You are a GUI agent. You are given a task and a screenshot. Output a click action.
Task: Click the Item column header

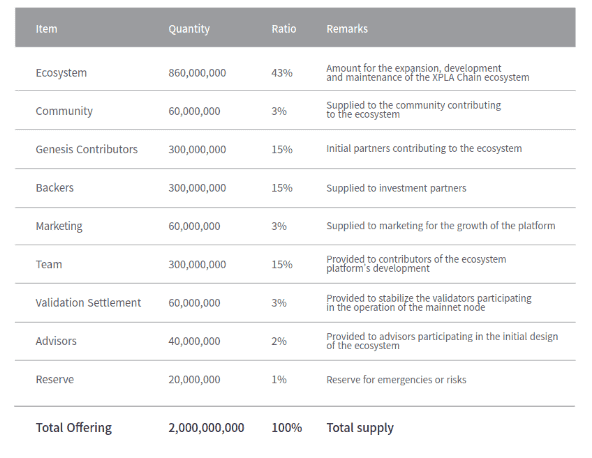point(46,29)
